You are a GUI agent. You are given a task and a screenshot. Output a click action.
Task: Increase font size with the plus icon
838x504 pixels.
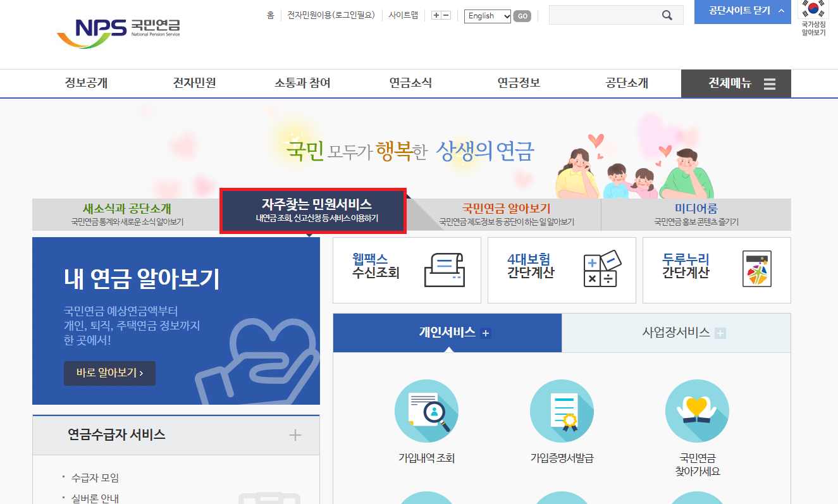(x=436, y=14)
